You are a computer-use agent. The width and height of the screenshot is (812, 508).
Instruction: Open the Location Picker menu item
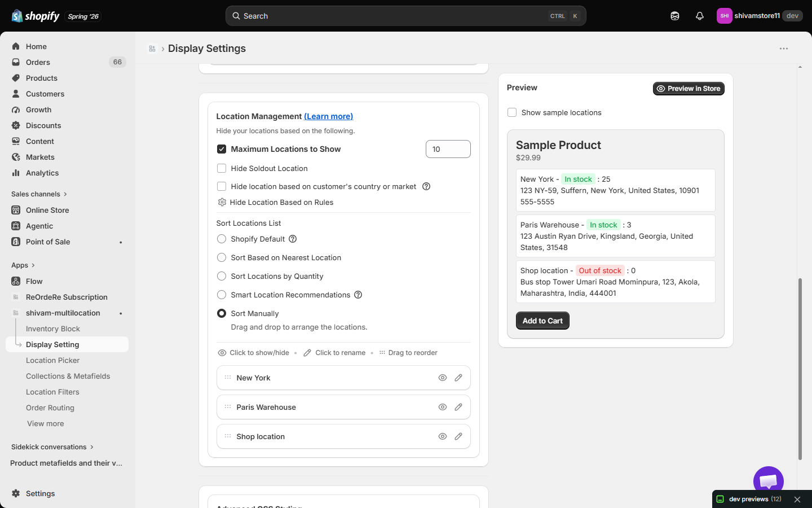pos(52,360)
